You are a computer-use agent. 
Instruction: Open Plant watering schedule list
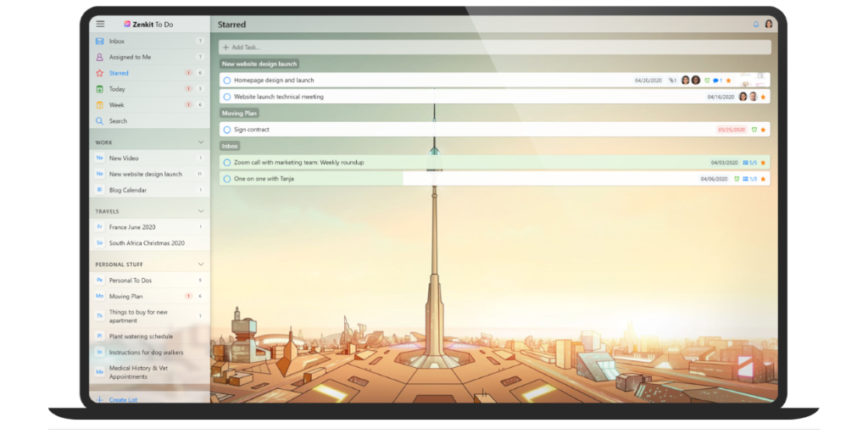149,336
